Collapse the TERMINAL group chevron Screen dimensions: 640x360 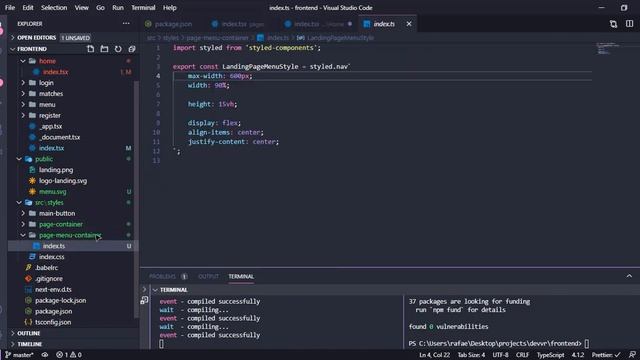point(155,290)
